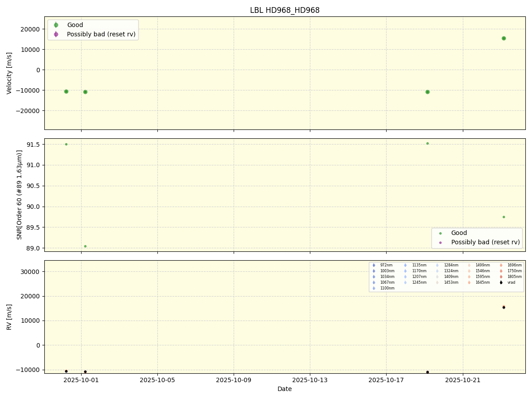Click the 1100nm legend marker
The height and width of the screenshot is (399, 532).
point(374,288)
